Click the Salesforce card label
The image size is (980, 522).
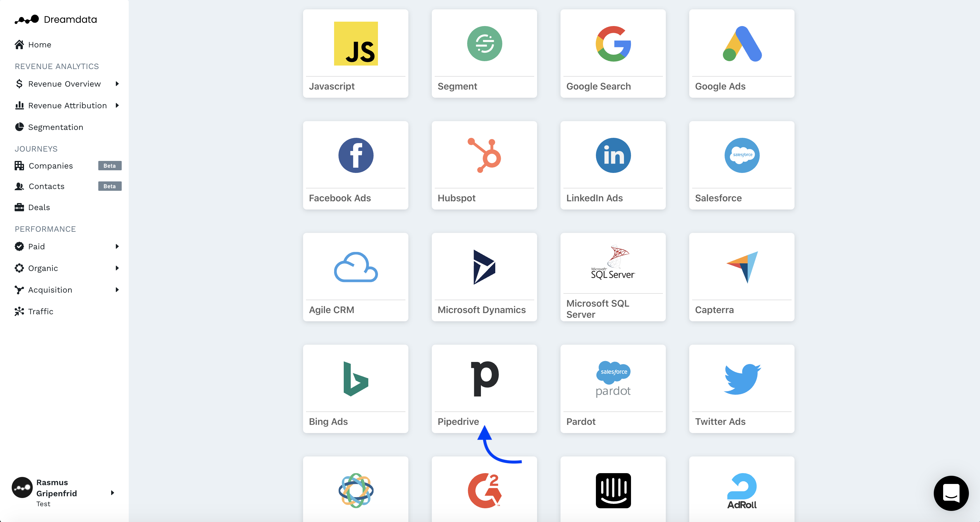click(x=718, y=198)
